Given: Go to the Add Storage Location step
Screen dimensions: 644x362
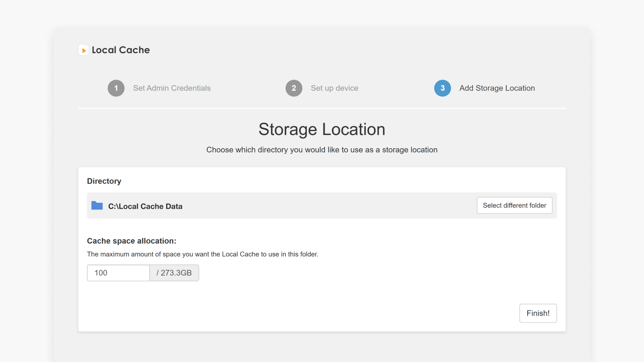Looking at the screenshot, I should point(497,88).
